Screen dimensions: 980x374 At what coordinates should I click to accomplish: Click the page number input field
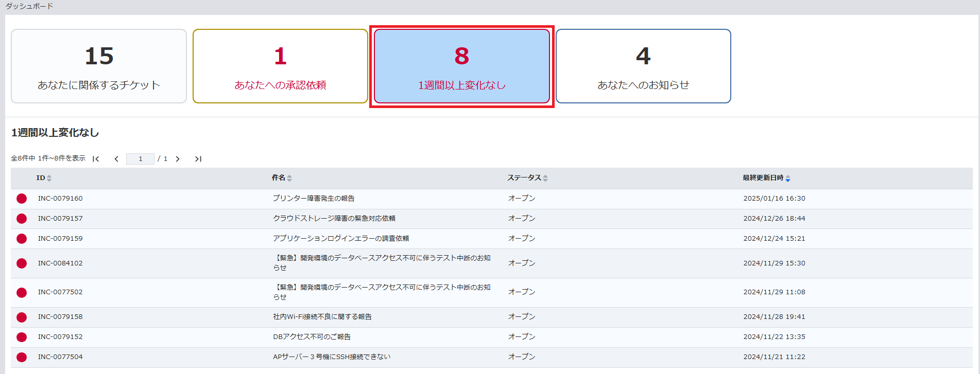[140, 159]
